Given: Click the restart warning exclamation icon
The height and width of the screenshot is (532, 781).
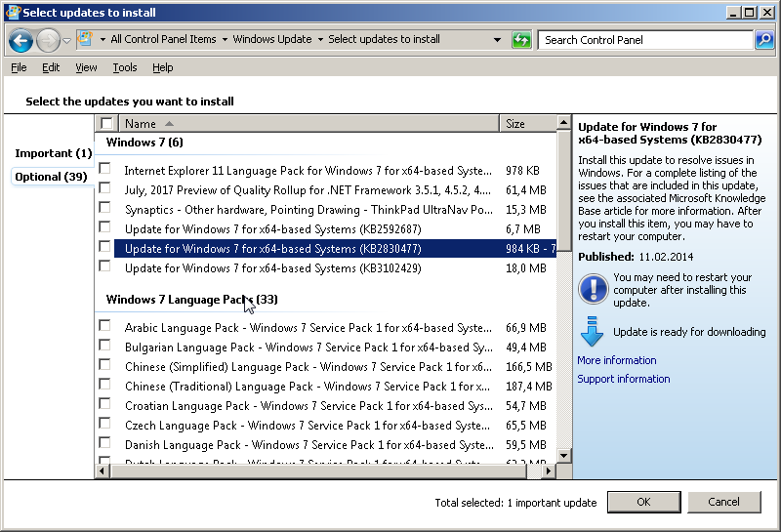Looking at the screenshot, I should 593,288.
